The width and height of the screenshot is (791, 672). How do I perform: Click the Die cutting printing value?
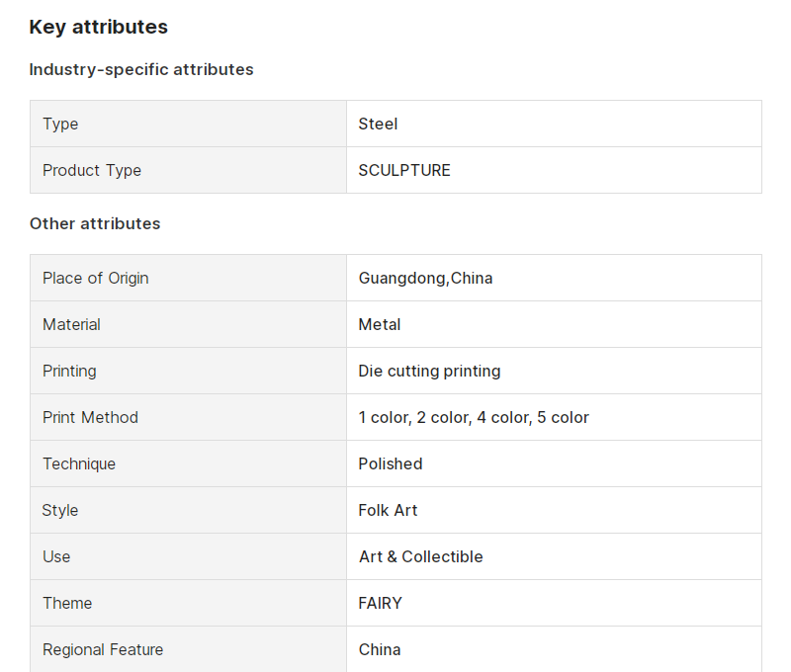coord(429,371)
